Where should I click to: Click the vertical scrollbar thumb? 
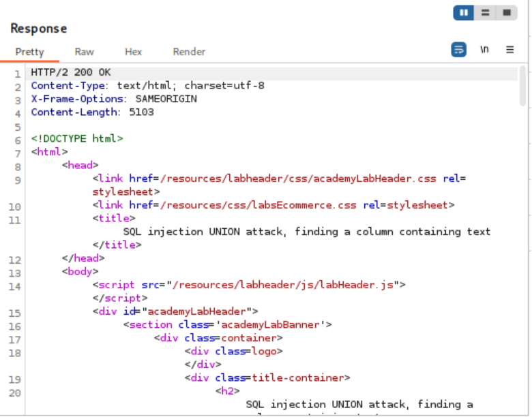click(523, 85)
